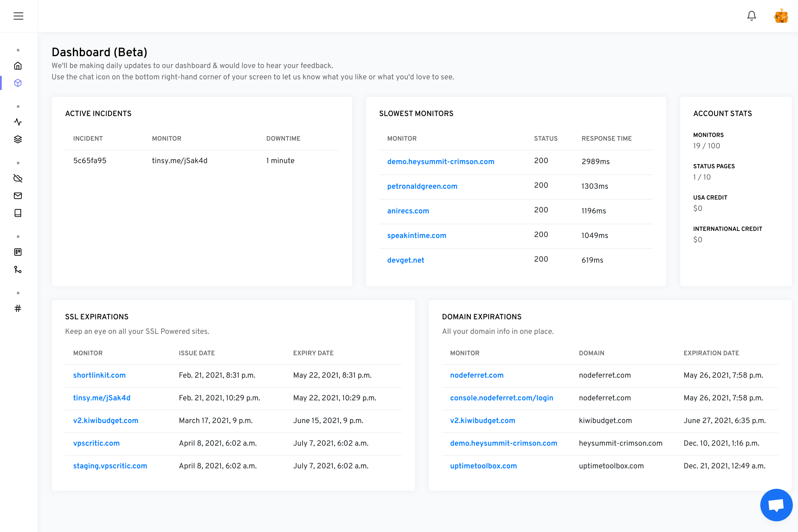Select the cube dashboard icon
This screenshot has width=798, height=532.
tap(18, 83)
